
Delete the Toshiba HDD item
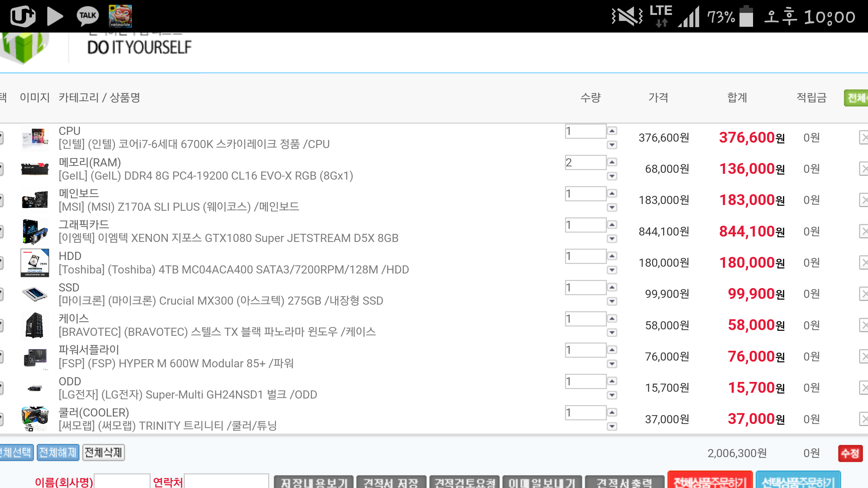pyautogui.click(x=864, y=263)
